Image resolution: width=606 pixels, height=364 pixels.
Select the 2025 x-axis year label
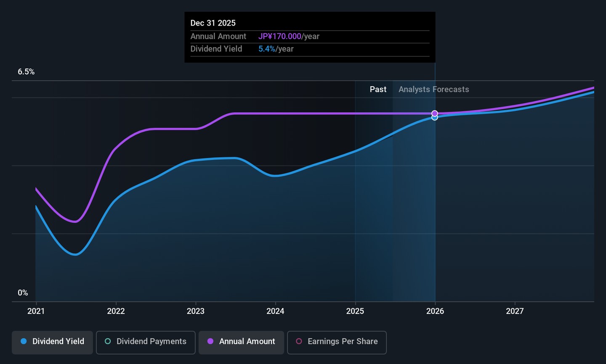coord(355,311)
